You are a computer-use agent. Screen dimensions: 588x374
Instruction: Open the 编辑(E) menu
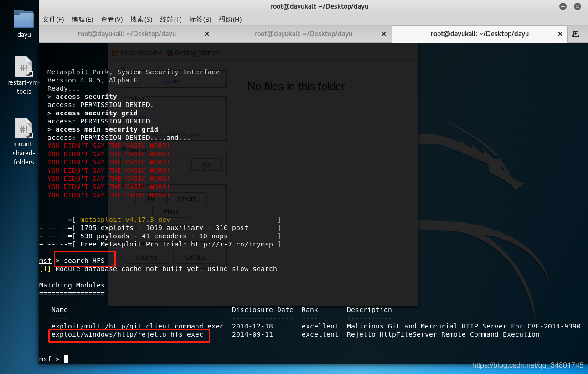tap(83, 20)
